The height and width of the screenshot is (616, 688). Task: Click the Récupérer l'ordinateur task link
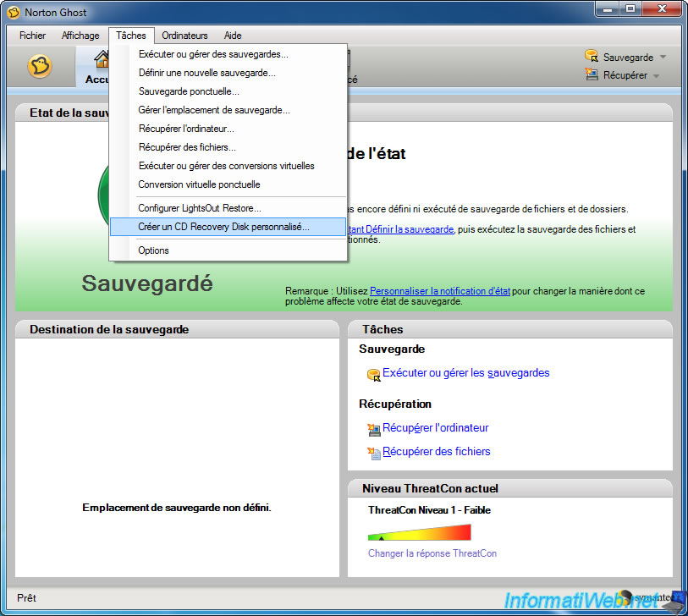pos(436,428)
